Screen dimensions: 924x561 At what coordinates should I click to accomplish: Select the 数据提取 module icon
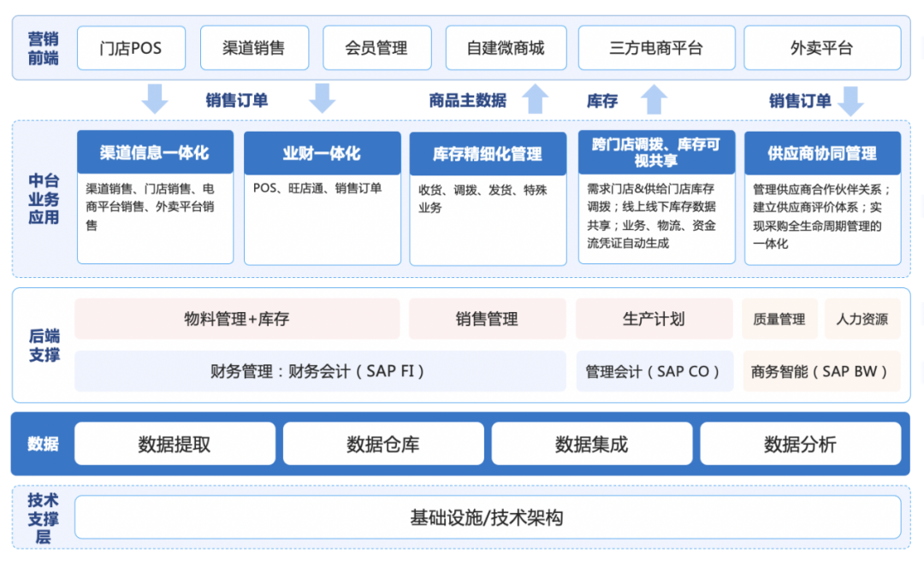tap(175, 443)
